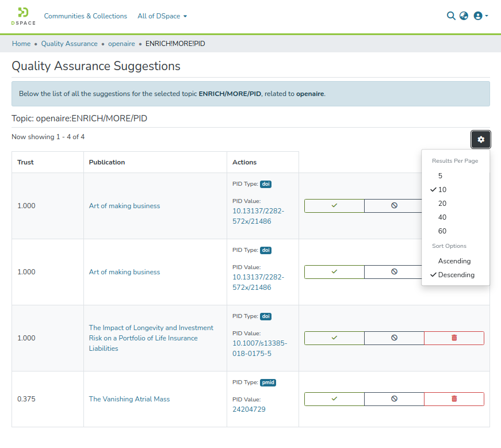Click the gear pagination options button
The height and width of the screenshot is (448, 501).
[481, 139]
